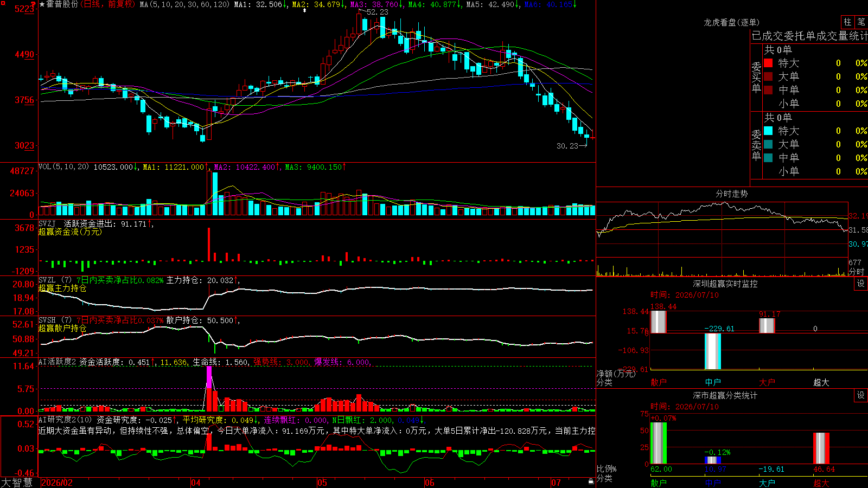Viewport: 868px width, 488px height.
Task: Click red 特大 swatch under 委买单
Action: coord(768,63)
